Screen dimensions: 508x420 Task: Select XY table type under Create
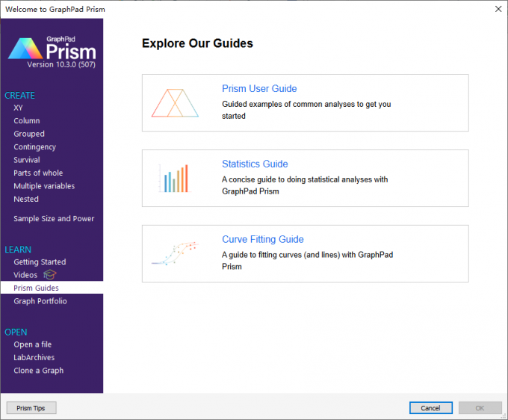click(x=18, y=108)
